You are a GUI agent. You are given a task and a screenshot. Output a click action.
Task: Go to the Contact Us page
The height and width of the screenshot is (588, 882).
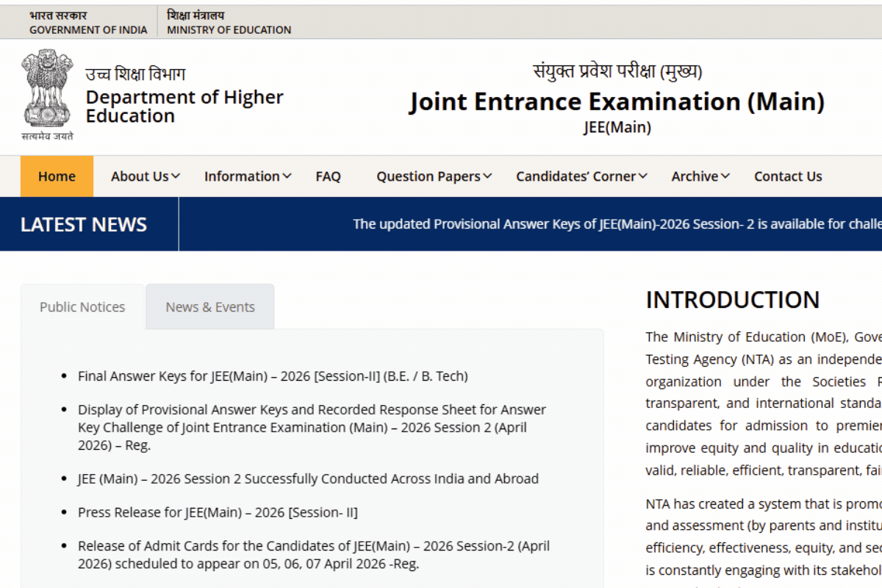point(787,176)
